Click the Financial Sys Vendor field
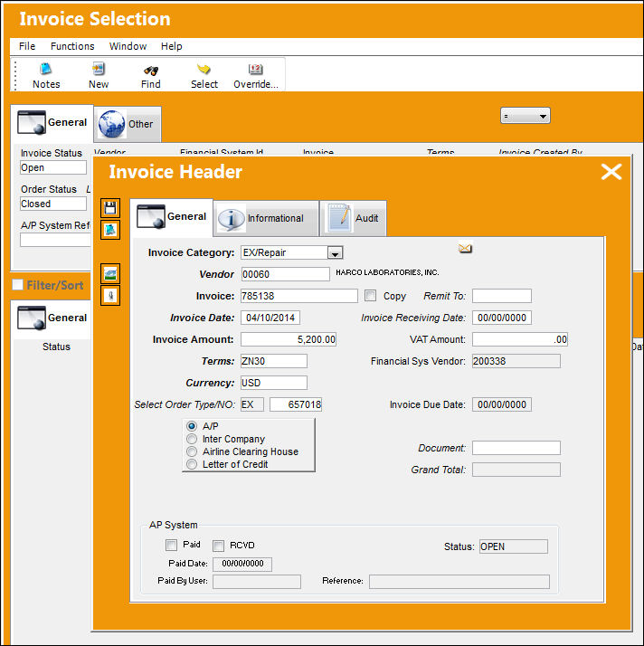The width and height of the screenshot is (644, 646). pyautogui.click(x=516, y=361)
